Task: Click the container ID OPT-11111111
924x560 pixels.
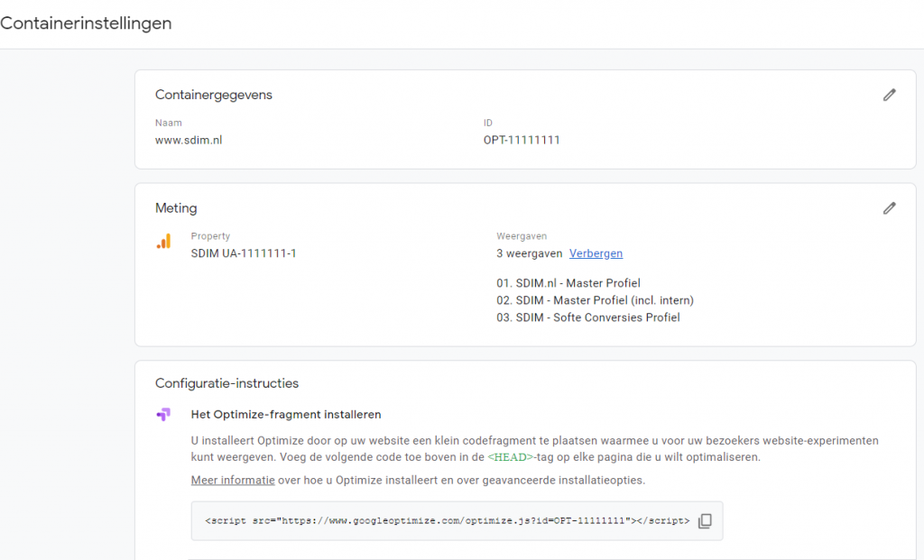Action: [522, 140]
